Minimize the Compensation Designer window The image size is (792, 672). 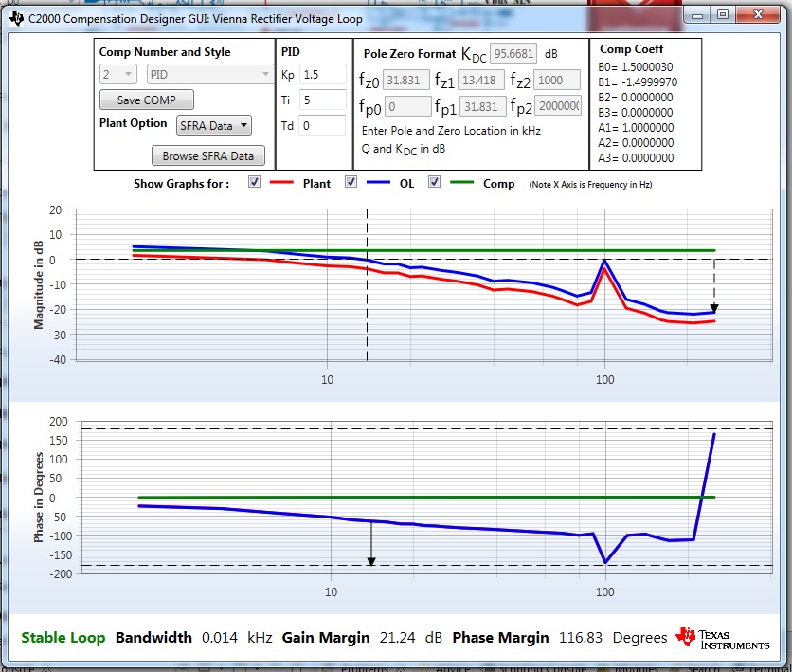click(x=697, y=15)
